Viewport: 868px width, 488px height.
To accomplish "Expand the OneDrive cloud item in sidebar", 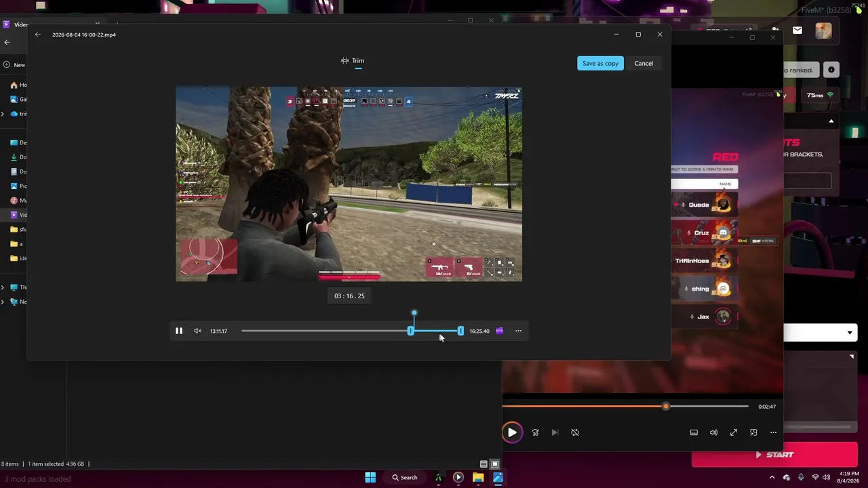I will (3, 114).
